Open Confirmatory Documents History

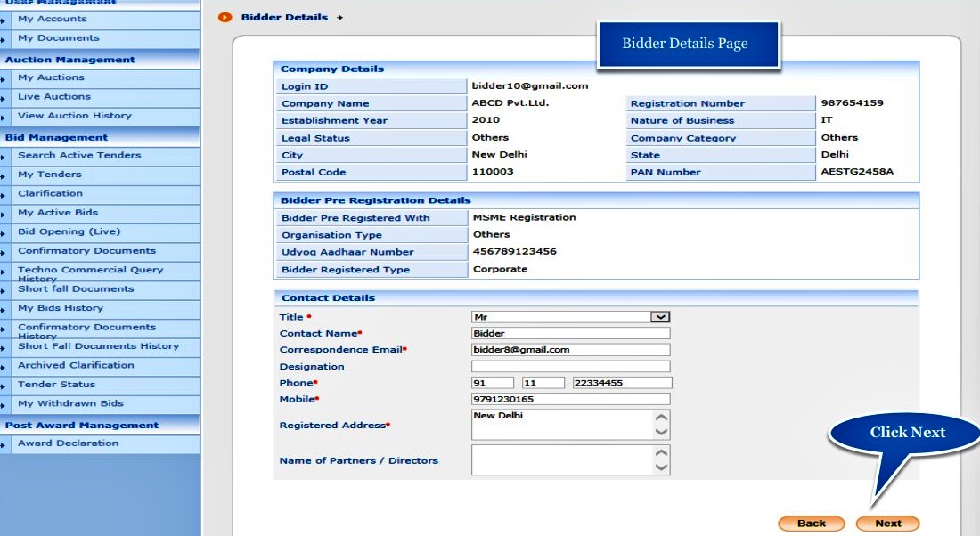pyautogui.click(x=87, y=331)
